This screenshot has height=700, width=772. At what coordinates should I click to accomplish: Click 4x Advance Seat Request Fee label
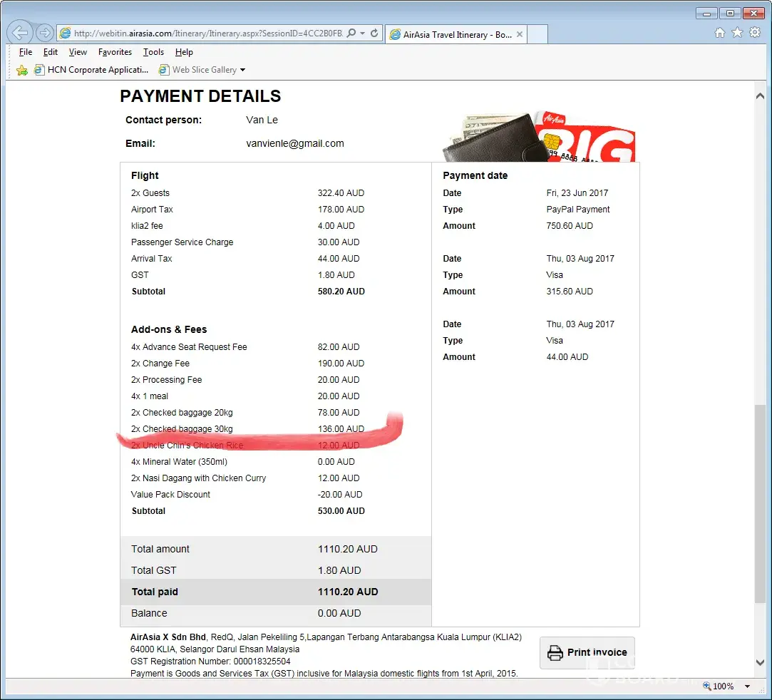click(189, 347)
